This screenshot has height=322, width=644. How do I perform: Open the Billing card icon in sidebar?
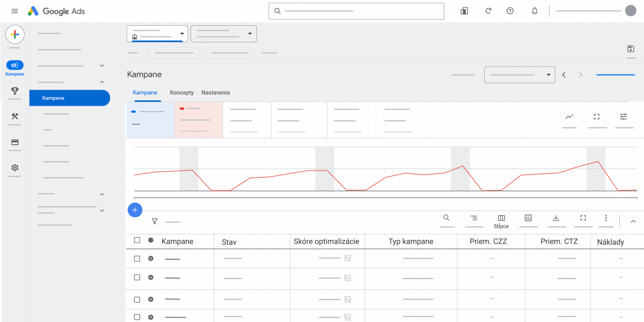(15, 142)
